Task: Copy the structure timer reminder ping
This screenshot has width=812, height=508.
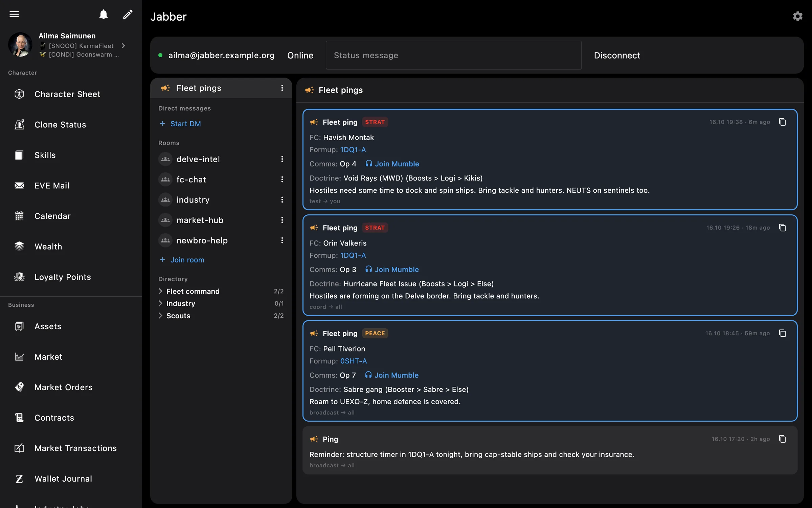Action: click(783, 439)
